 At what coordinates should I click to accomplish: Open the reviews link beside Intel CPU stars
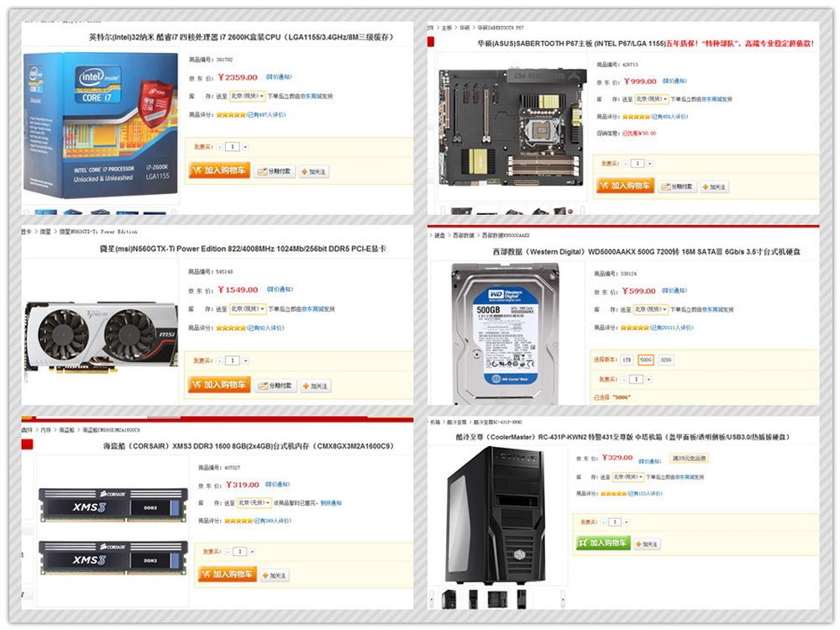tap(266, 114)
